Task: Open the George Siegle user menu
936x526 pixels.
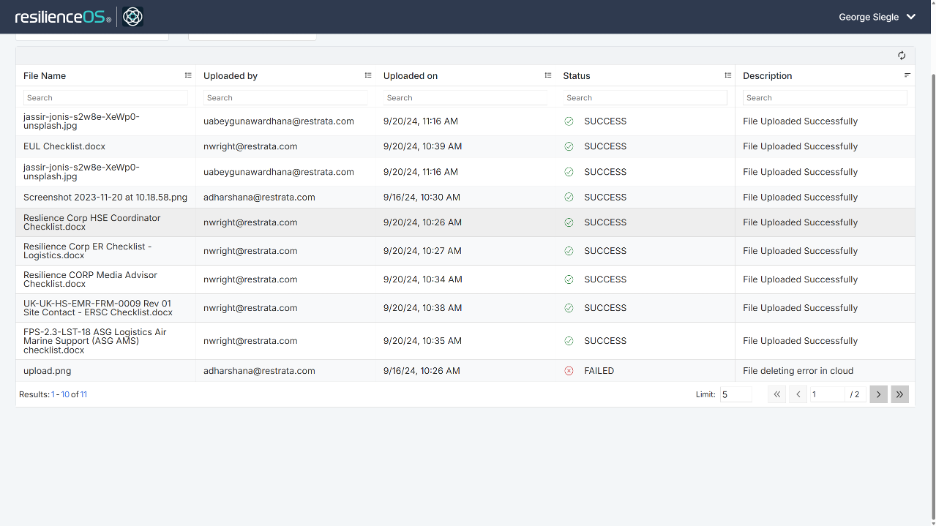Action: click(876, 17)
